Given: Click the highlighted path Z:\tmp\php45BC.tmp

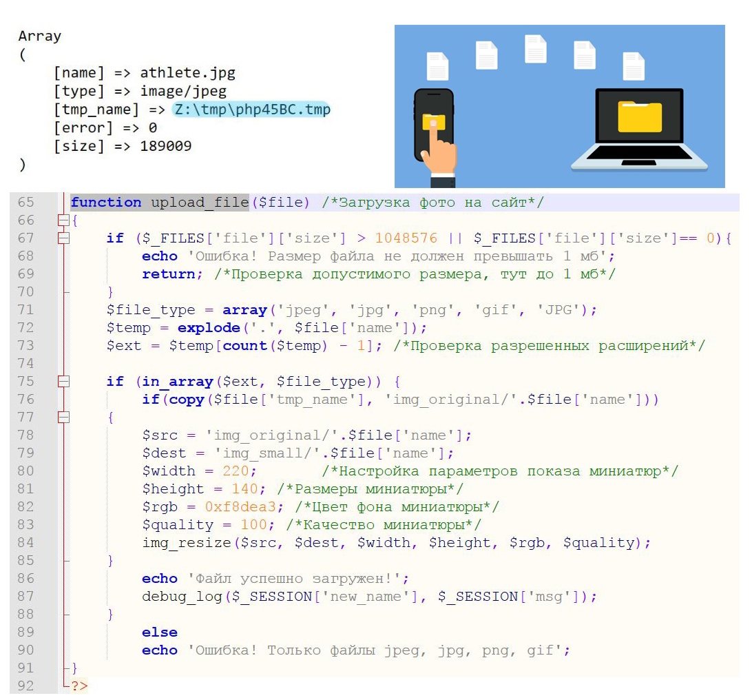Looking at the screenshot, I should 252,110.
